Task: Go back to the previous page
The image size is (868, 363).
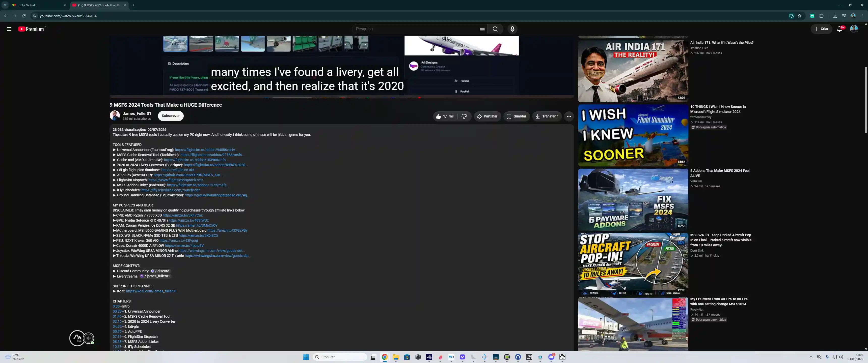Action: click(6, 16)
